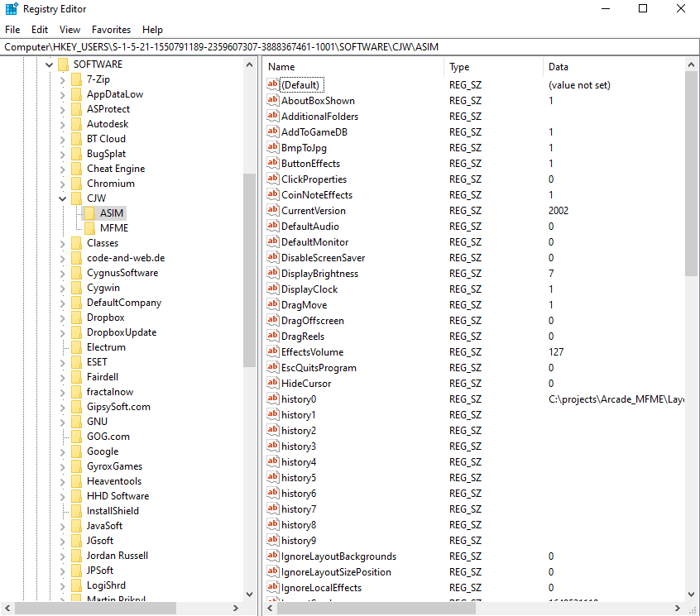700x616 pixels.
Task: Click the right arrow of the tree horizontal scrollbar
Action: coord(235,608)
